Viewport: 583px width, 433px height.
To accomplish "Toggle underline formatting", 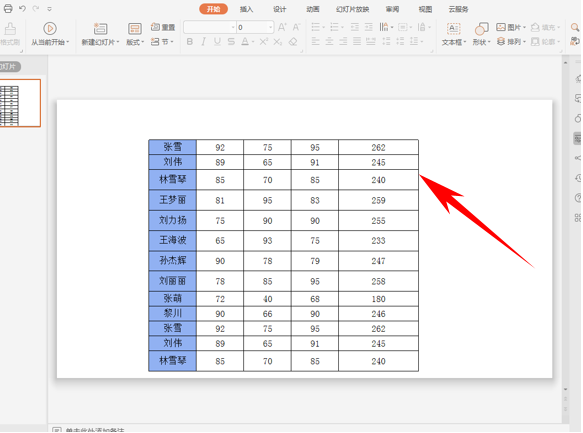I will [217, 42].
